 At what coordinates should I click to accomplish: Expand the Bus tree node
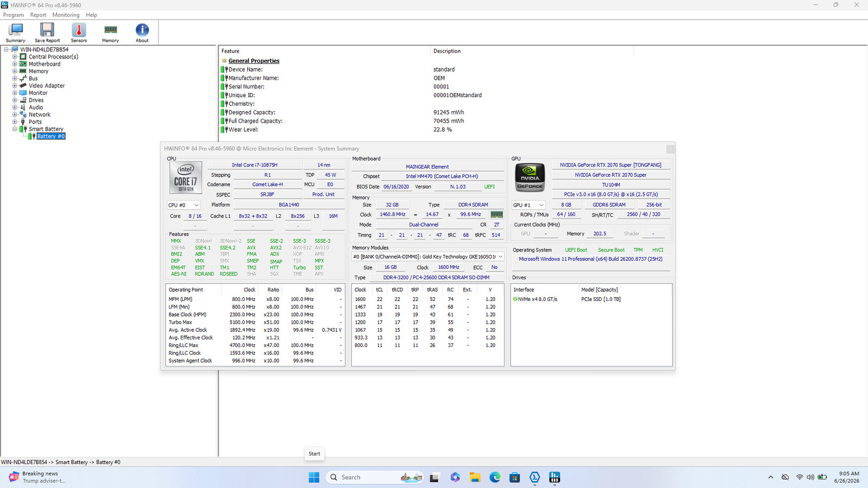(15, 79)
